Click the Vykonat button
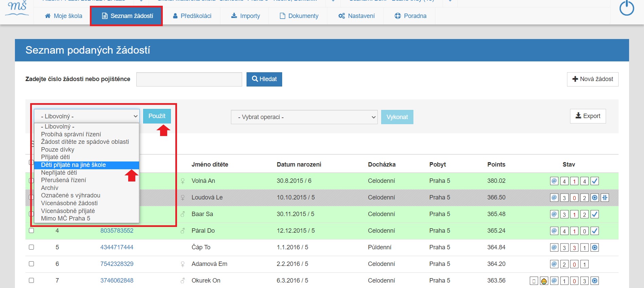The width and height of the screenshot is (644, 288). [397, 117]
